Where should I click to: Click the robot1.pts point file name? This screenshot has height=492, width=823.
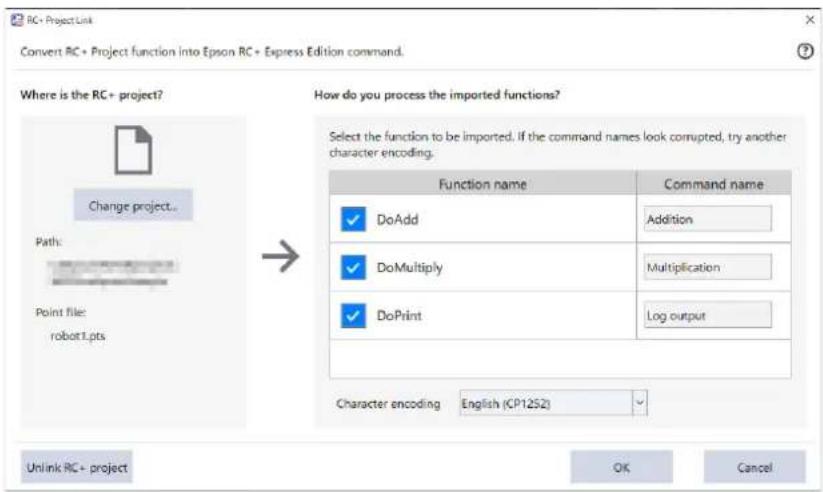pyautogui.click(x=78, y=336)
